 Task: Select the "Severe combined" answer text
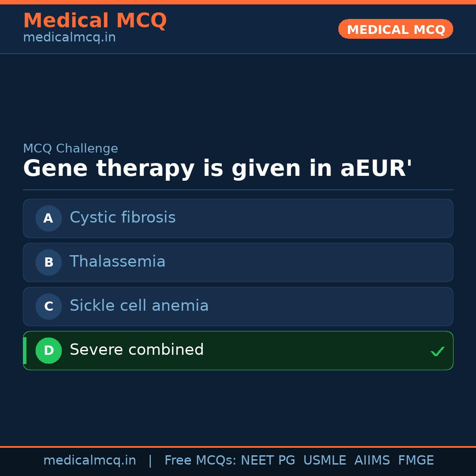[x=137, y=350]
